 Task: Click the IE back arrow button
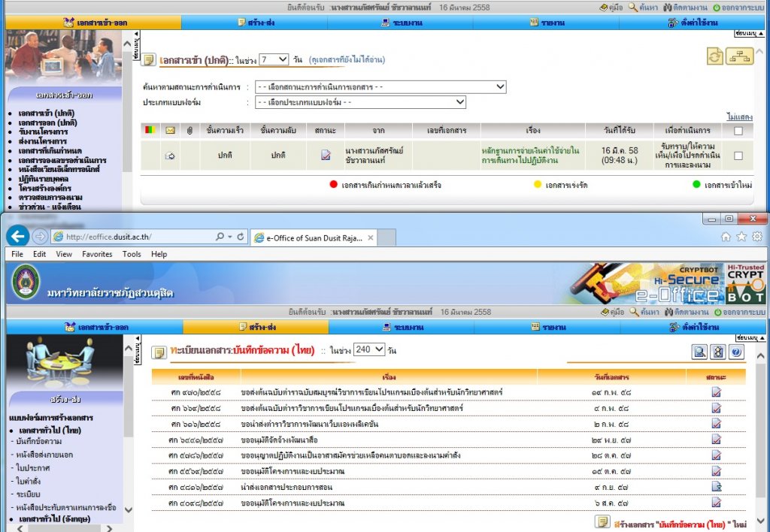(19, 236)
